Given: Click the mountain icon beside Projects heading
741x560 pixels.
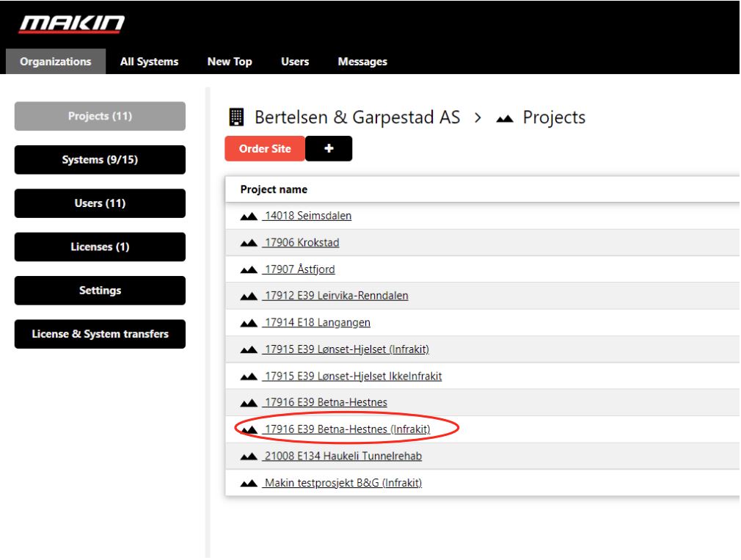Looking at the screenshot, I should point(505,119).
